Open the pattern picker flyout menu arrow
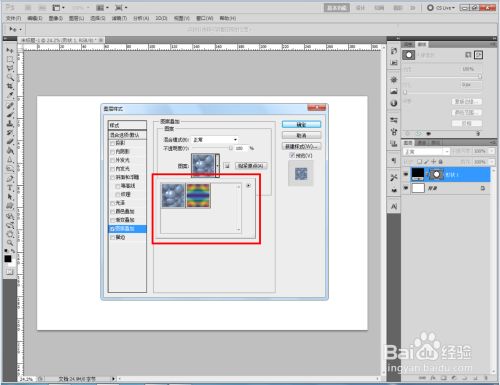The height and width of the screenshot is (385, 500). (x=248, y=186)
